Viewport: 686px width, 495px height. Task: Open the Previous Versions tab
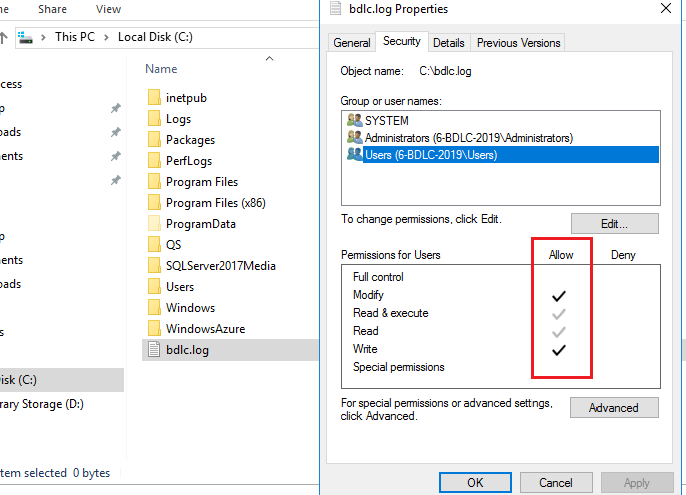pyautogui.click(x=518, y=43)
